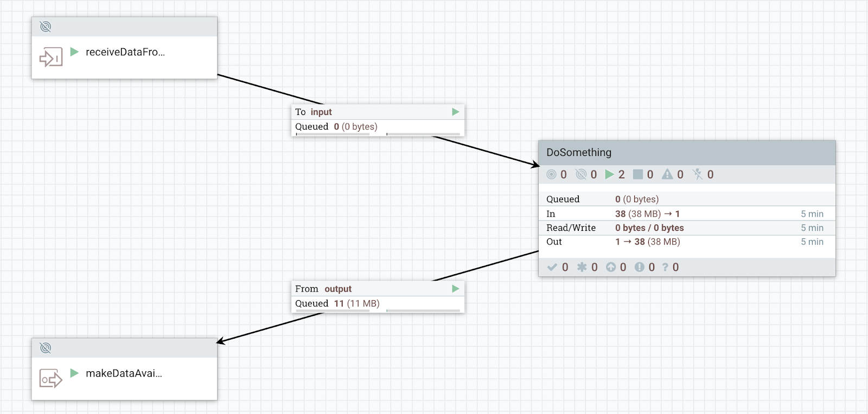The width and height of the screenshot is (868, 414).
Task: Select the 'From output' connection label
Action: pos(323,289)
